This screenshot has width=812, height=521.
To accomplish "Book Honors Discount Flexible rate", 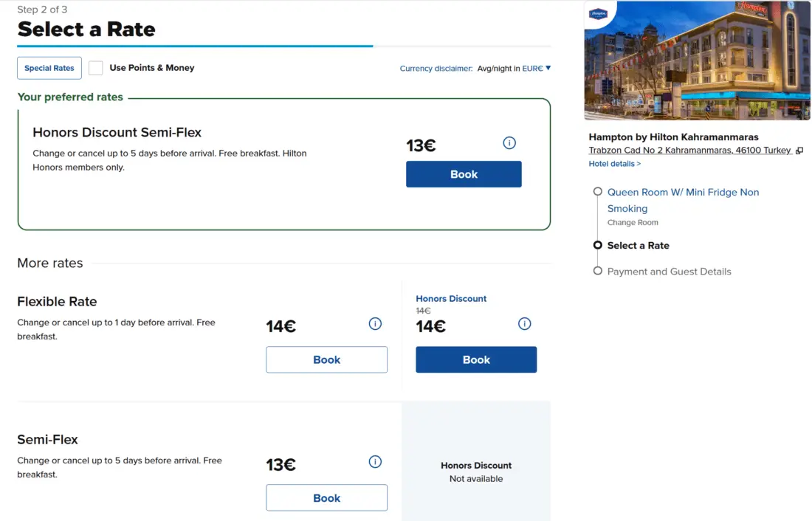I will click(x=476, y=359).
